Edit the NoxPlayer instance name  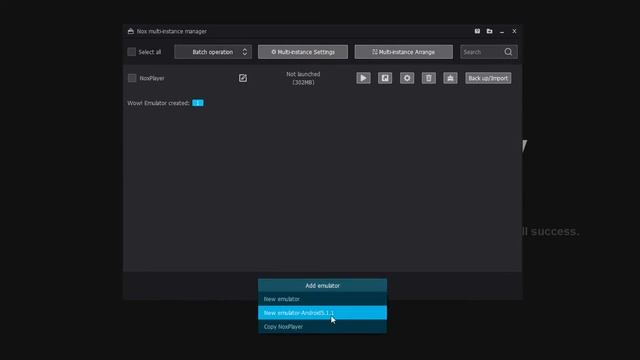[x=243, y=78]
